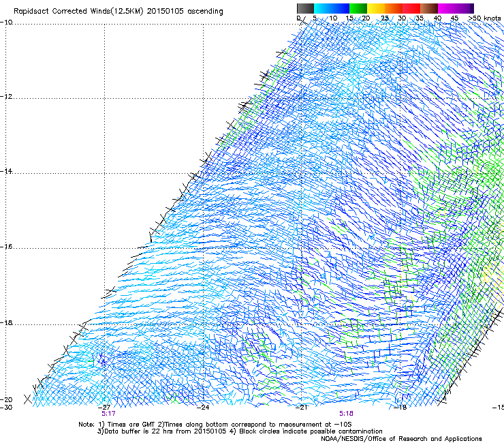The image size is (504, 443).
Task: Click the 'Data buffer is 22 hrs' note
Action: pyautogui.click(x=240, y=431)
